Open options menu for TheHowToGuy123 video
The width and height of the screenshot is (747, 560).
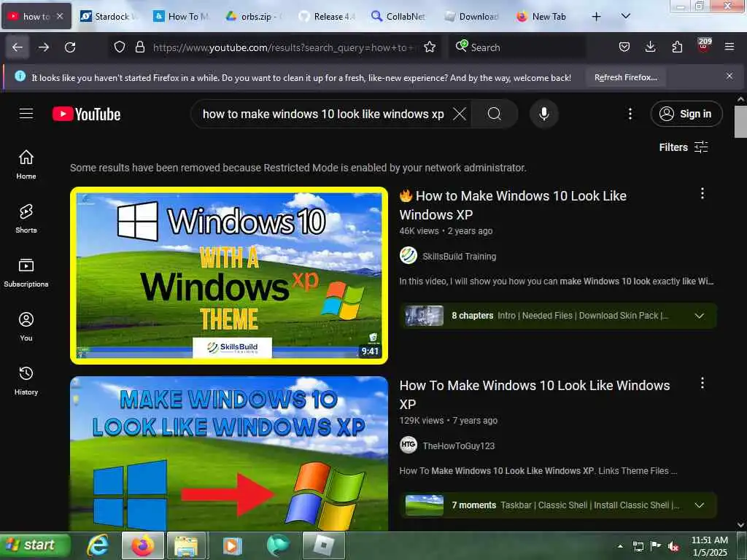click(703, 383)
